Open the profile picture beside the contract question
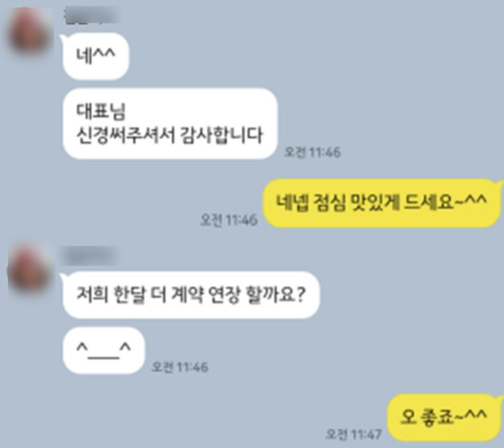The height and width of the screenshot is (448, 504). [x=29, y=270]
